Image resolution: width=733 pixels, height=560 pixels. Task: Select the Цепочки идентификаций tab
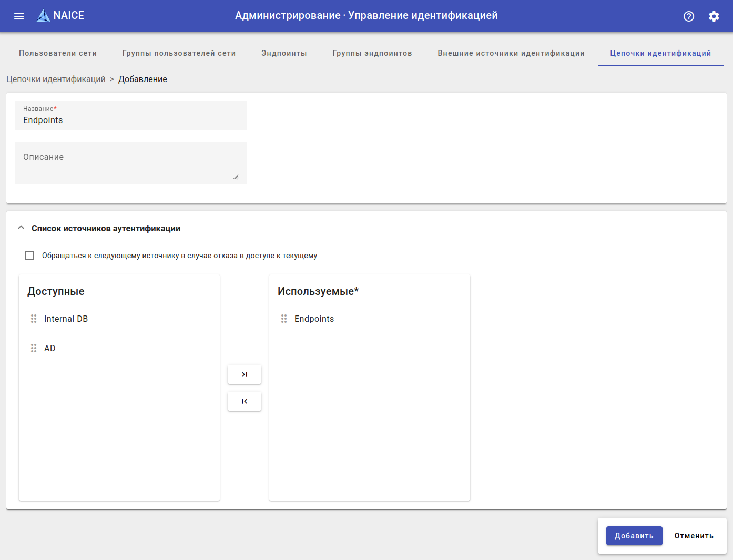(660, 53)
